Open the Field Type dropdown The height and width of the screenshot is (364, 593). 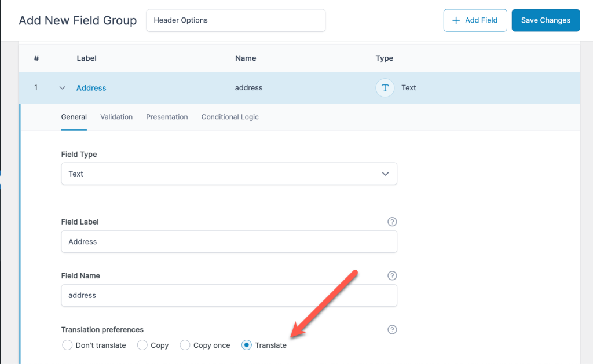click(x=229, y=174)
